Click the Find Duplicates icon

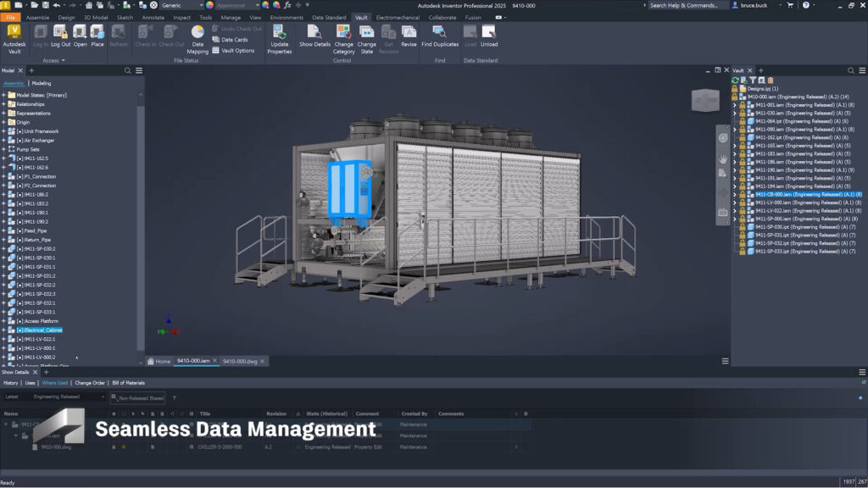pos(440,32)
